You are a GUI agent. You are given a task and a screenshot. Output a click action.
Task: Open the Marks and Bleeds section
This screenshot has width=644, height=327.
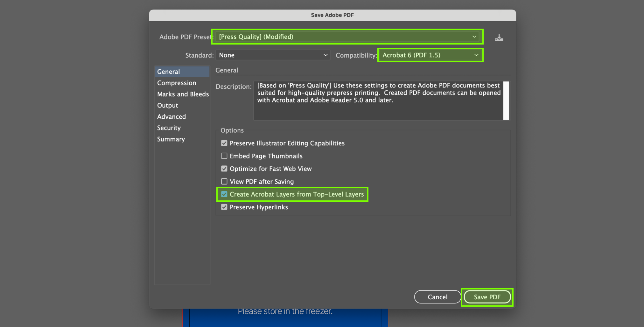point(183,94)
